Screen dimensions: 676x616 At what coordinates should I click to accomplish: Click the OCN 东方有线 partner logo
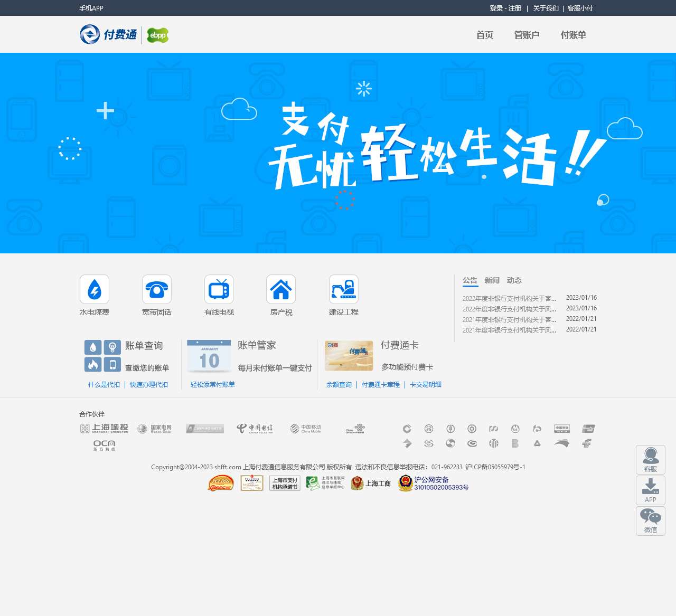[x=104, y=446]
